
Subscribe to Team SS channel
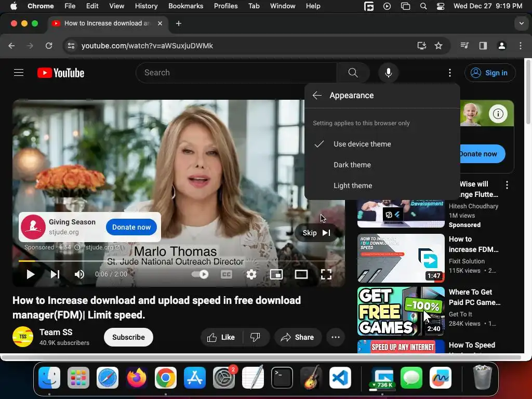(129, 337)
